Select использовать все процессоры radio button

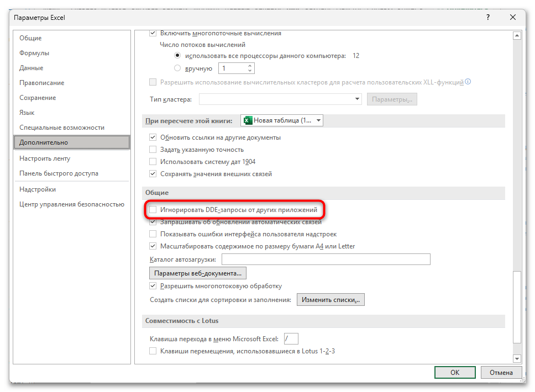[177, 55]
